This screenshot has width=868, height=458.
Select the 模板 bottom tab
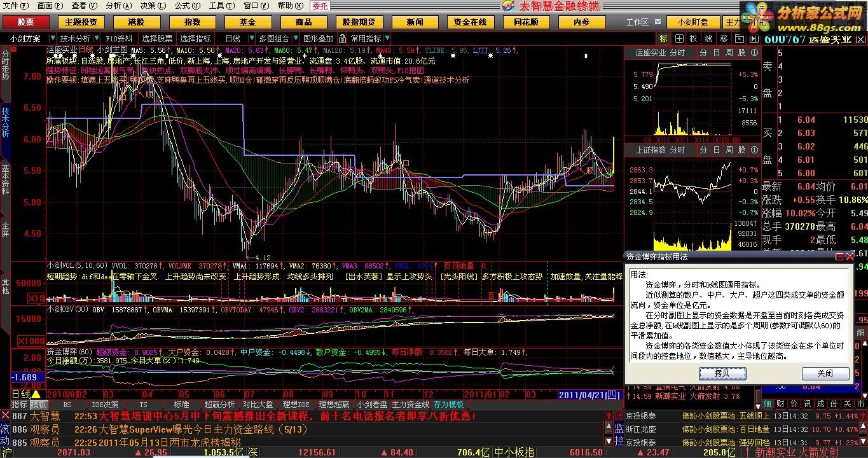tap(39, 404)
